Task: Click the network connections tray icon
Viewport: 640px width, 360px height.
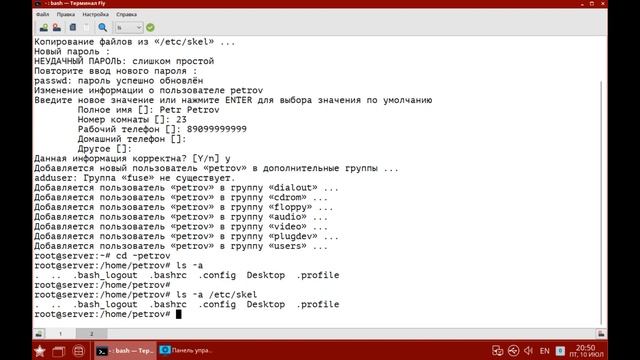Action: [497, 351]
